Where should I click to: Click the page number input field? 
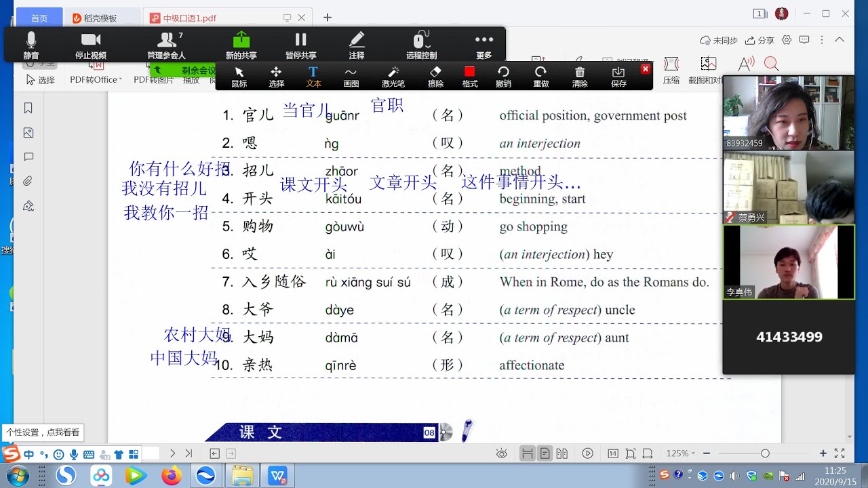[x=151, y=453]
